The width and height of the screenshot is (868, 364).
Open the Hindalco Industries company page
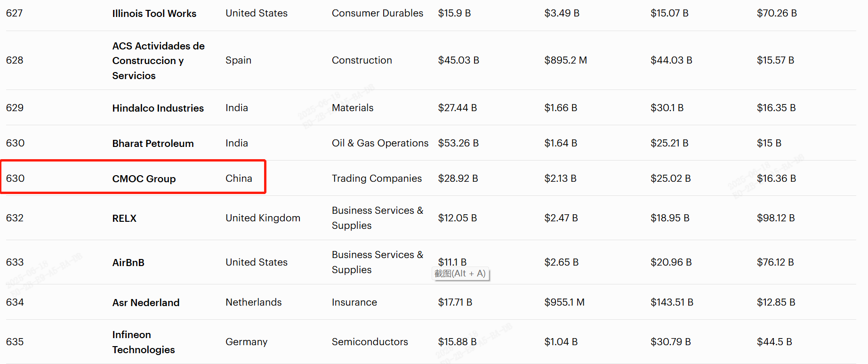pos(158,108)
